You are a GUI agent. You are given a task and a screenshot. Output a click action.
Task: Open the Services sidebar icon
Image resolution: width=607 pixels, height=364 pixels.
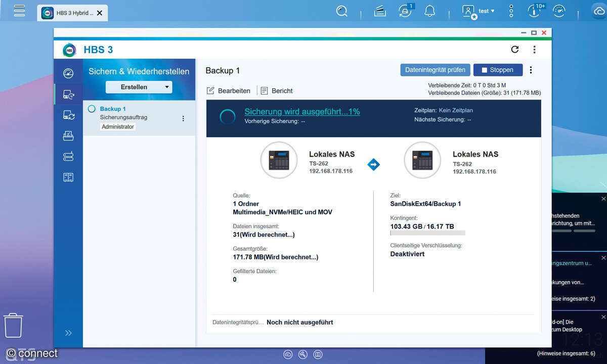tap(68, 177)
